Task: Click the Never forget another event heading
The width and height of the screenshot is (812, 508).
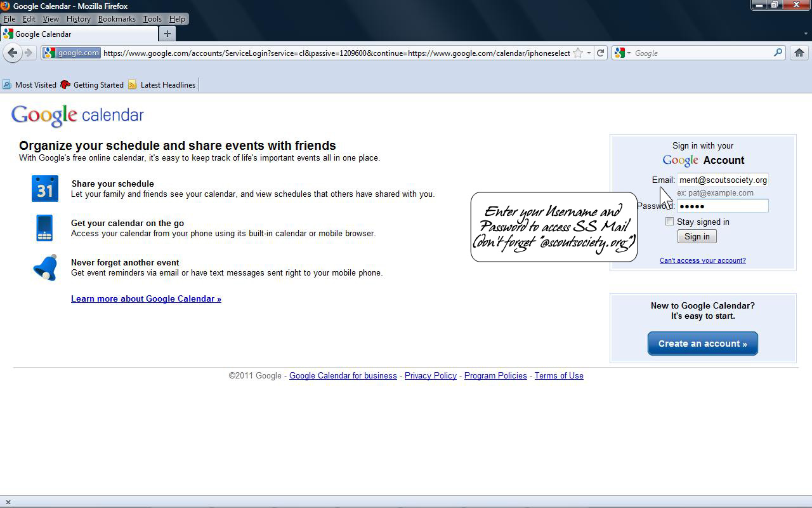Action: tap(125, 262)
